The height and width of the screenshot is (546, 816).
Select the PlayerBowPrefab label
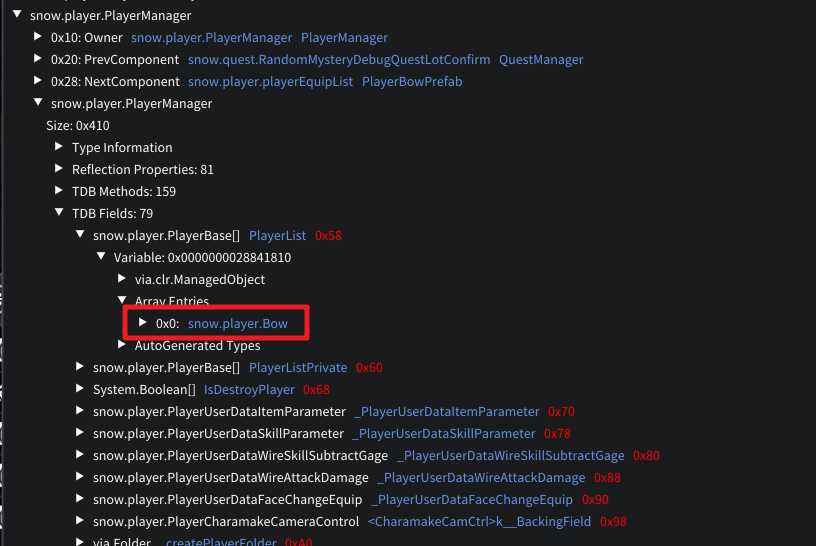[x=411, y=81]
